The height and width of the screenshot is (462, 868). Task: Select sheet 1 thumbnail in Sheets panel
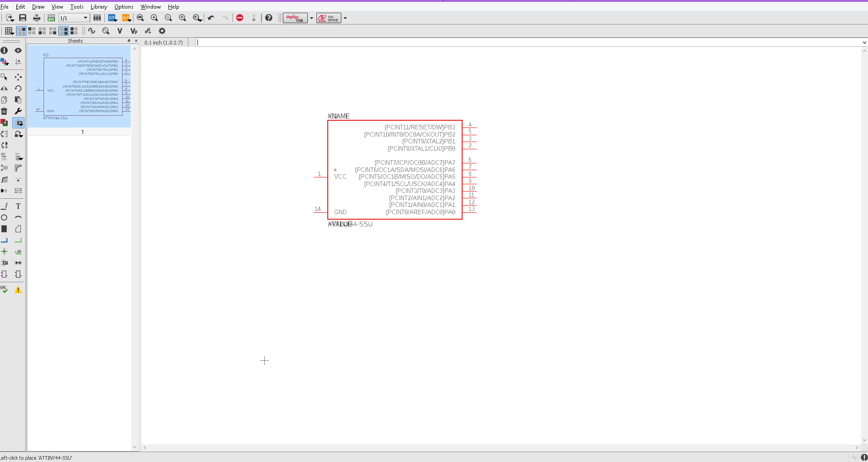click(x=79, y=86)
